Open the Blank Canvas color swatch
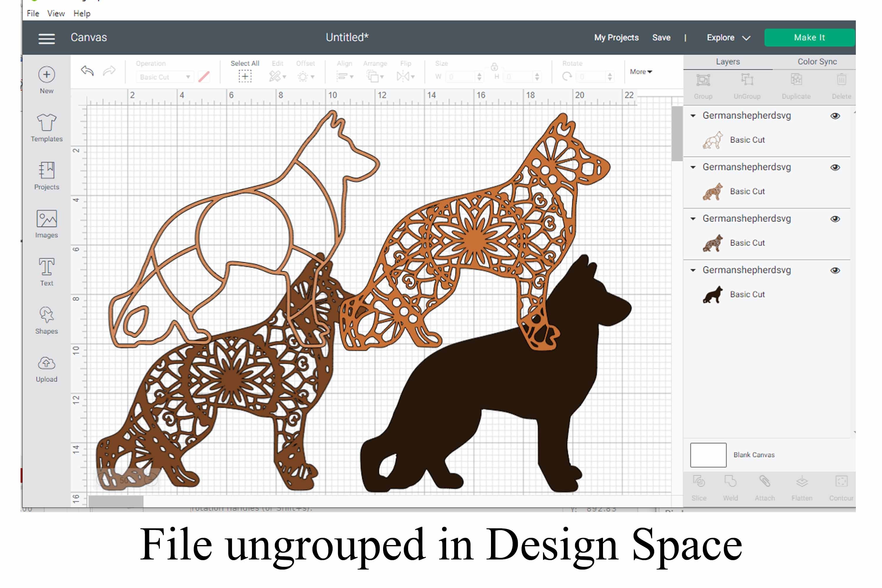This screenshot has height=588, width=882. (x=708, y=455)
